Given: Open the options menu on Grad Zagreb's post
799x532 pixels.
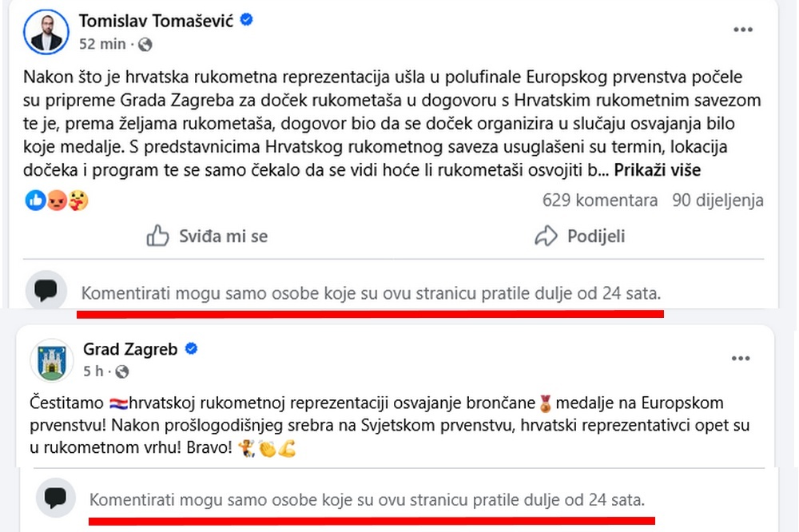Looking at the screenshot, I should [x=741, y=359].
